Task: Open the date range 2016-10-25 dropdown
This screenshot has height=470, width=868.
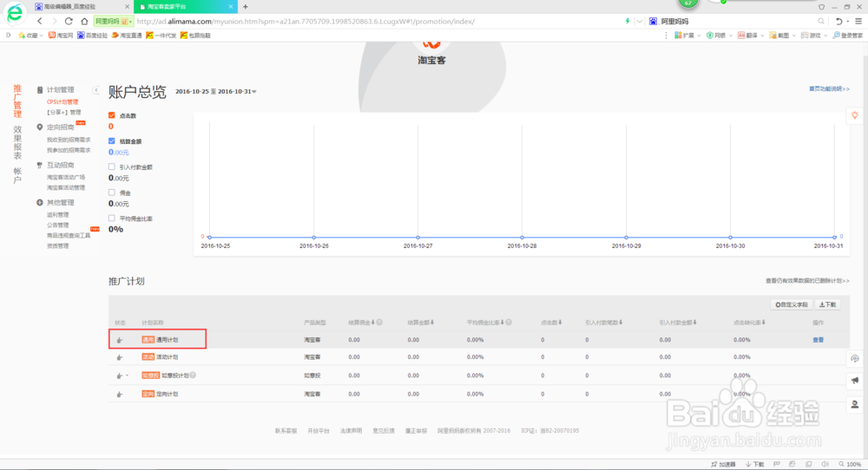Action: tap(216, 91)
